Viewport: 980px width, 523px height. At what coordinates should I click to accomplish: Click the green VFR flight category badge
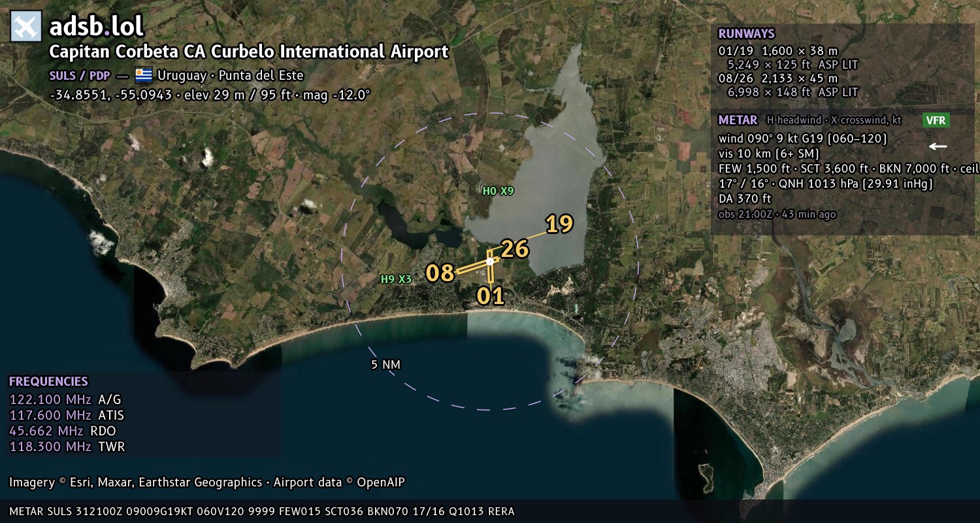(936, 120)
